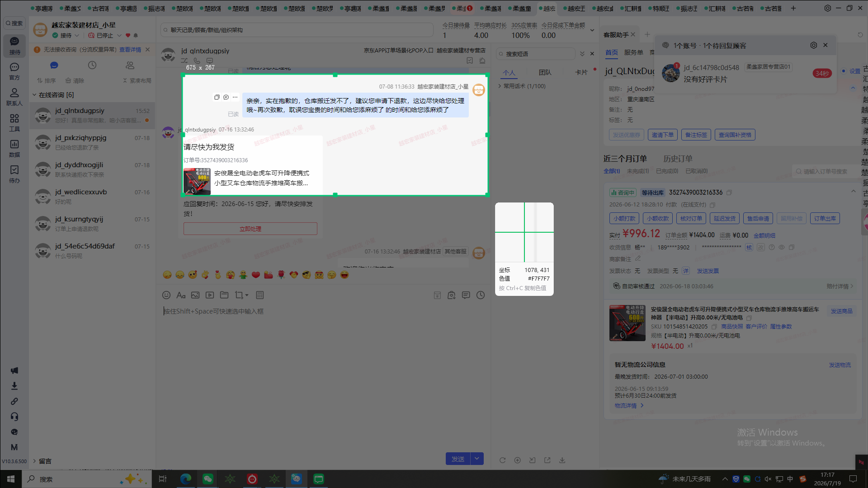Image resolution: width=868 pixels, height=488 pixels.
Task: Open chat history clock icon above input
Action: 481,295
